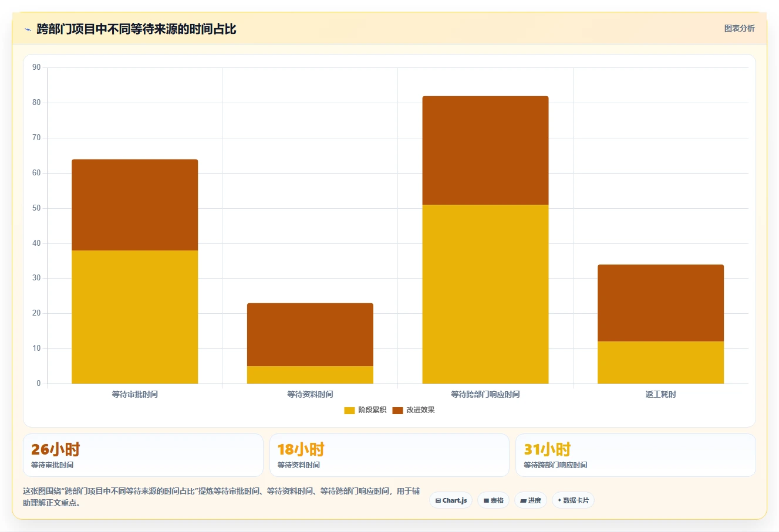The image size is (779, 532).
Task: Select the 进度 tag chip
Action: pos(531,500)
